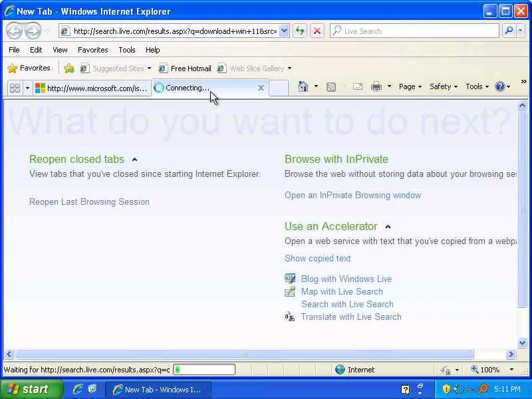This screenshot has height=399, width=532.
Task: Click Open an InPrivate Browsing window
Action: coord(353,195)
